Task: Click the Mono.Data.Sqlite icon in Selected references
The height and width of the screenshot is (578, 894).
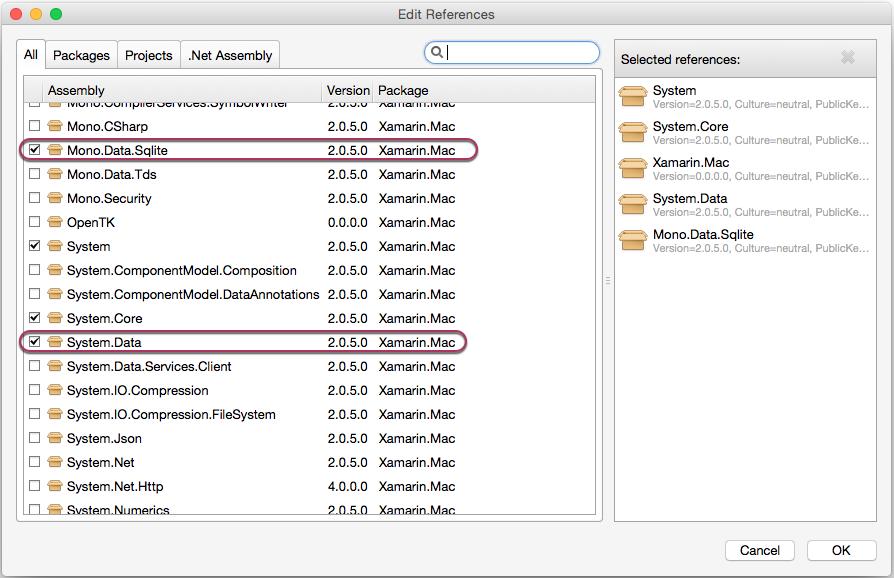Action: coord(633,240)
